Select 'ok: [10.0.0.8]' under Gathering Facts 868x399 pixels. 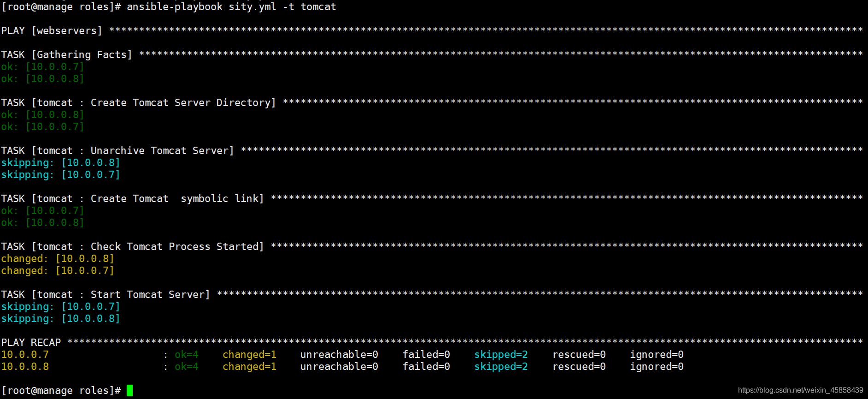(42, 79)
